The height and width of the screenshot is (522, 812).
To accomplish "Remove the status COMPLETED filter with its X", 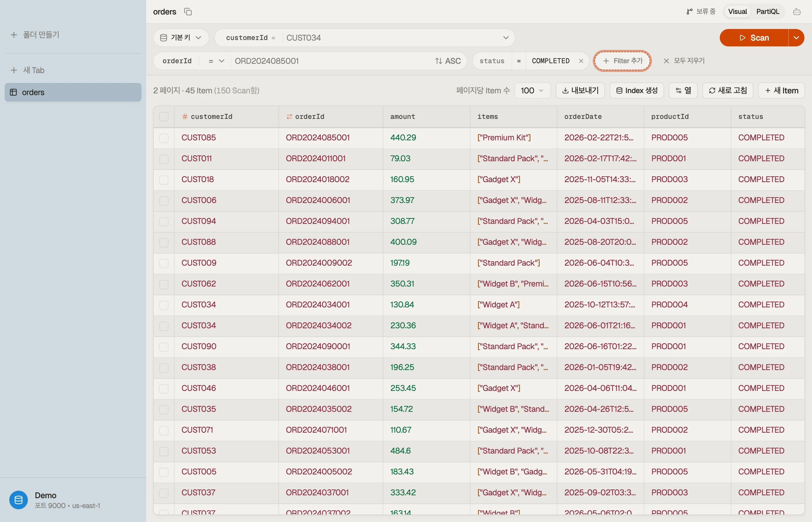I will click(581, 61).
